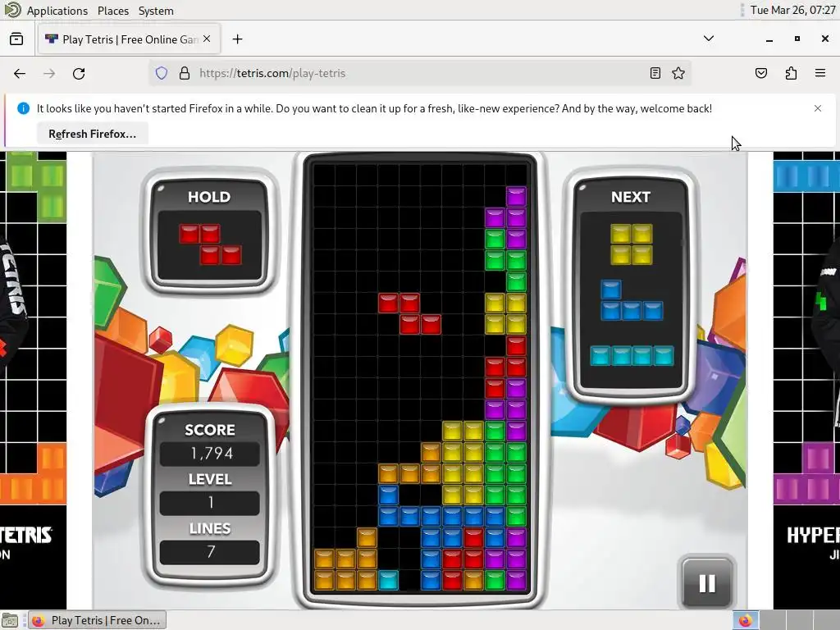This screenshot has height=630, width=840.
Task: Click the notification message about Firefox
Action: 374,108
